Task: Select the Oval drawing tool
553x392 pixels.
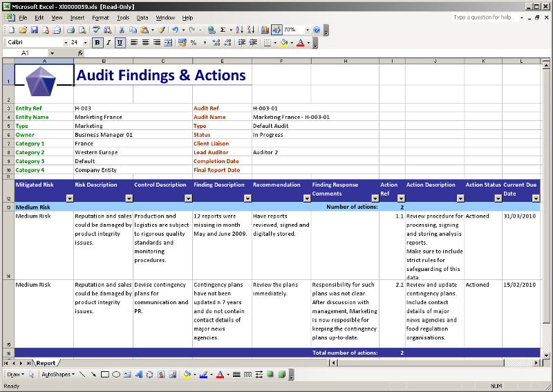Action: pos(116,374)
